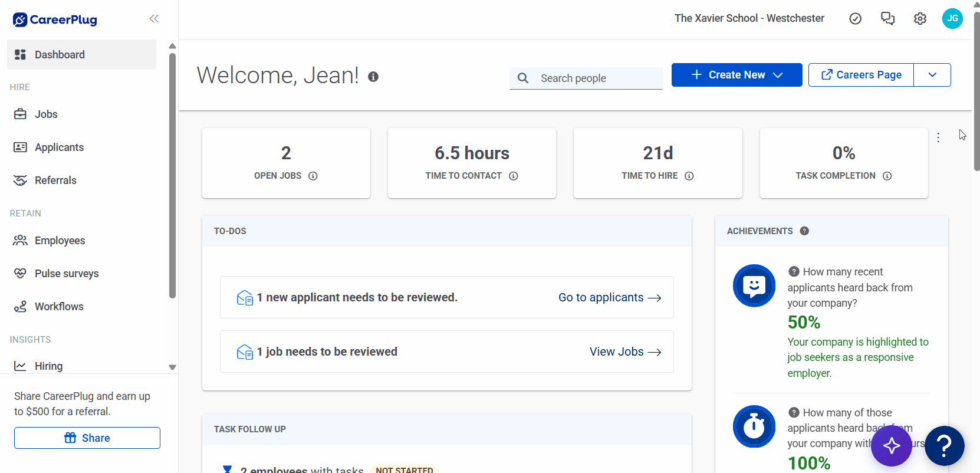Click the sidebar scrollbar up arrow

(x=172, y=46)
